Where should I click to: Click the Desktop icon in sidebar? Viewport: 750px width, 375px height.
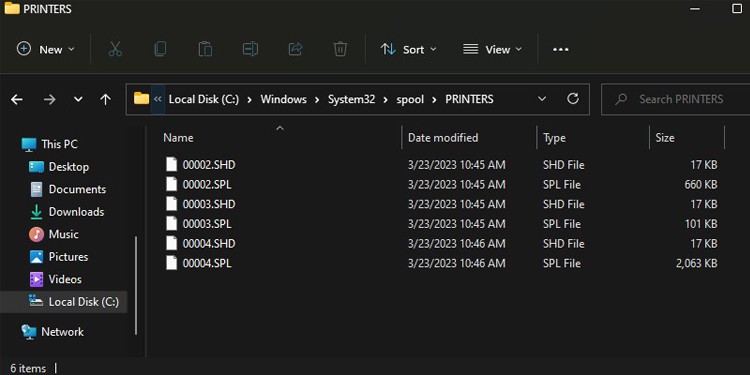coord(37,167)
